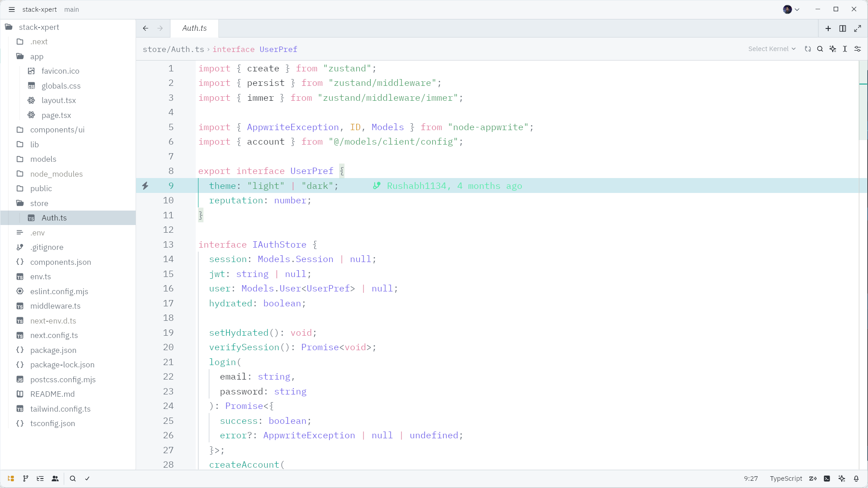Open favicon.ico in the project tree
The width and height of the screenshot is (868, 488).
(68, 71)
